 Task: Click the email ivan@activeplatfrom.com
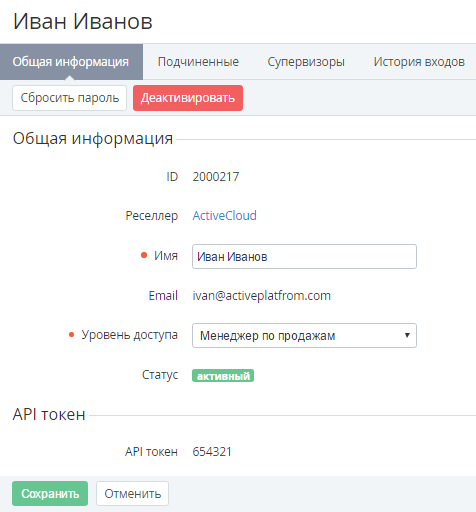point(261,296)
